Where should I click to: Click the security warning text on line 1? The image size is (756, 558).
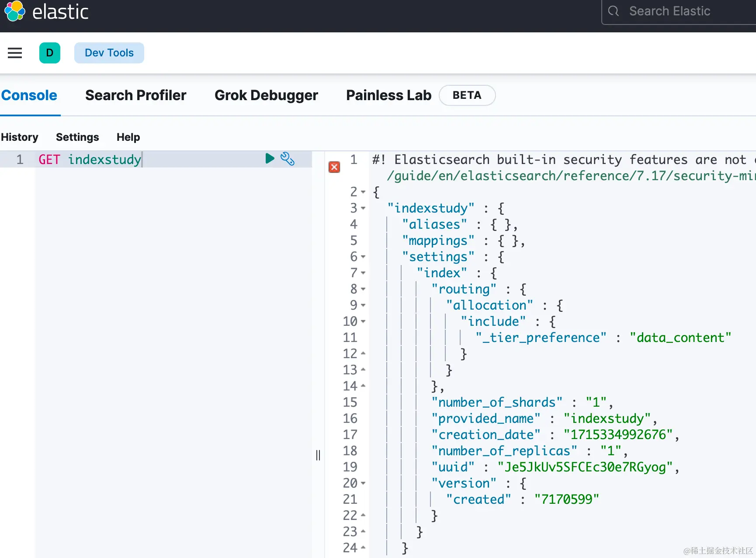tap(564, 160)
